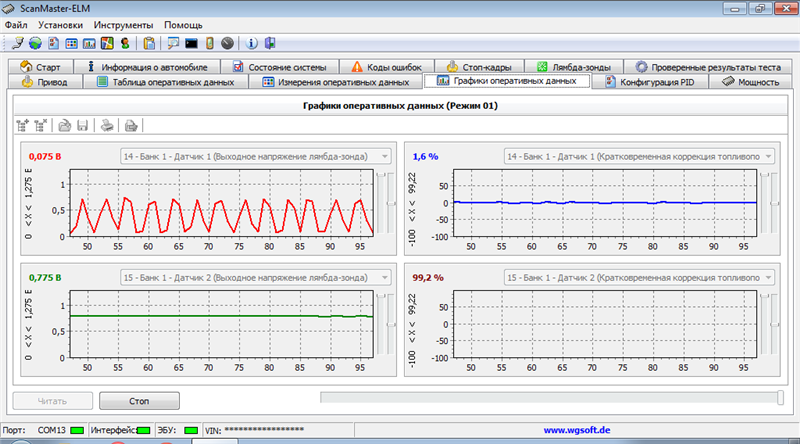Screen dimensions: 800x444
Task: Click the blue fuel correction graph area
Action: [605, 203]
